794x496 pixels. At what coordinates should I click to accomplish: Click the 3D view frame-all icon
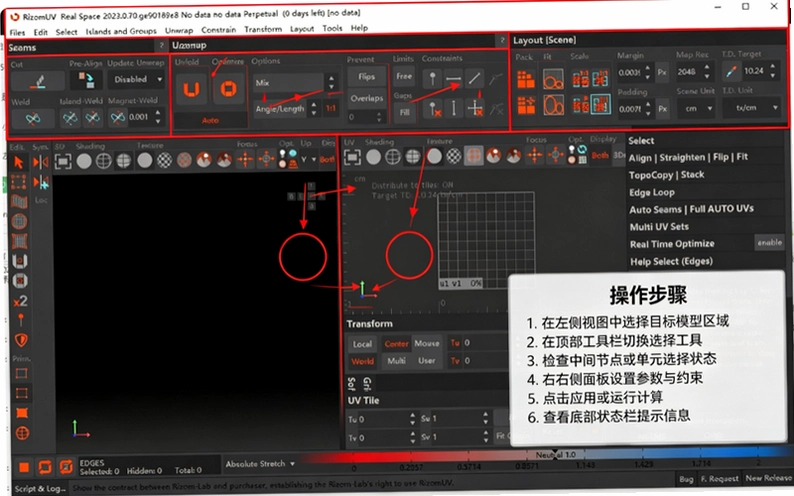tap(63, 161)
